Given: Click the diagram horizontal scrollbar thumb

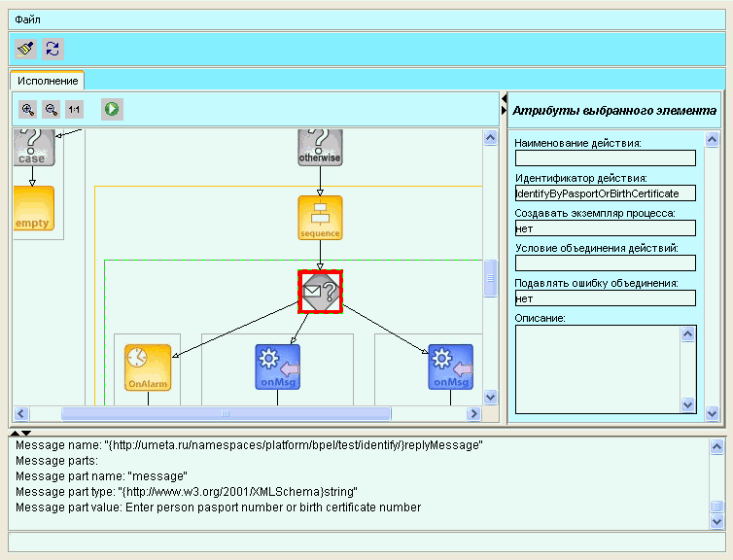Looking at the screenshot, I should (x=226, y=414).
